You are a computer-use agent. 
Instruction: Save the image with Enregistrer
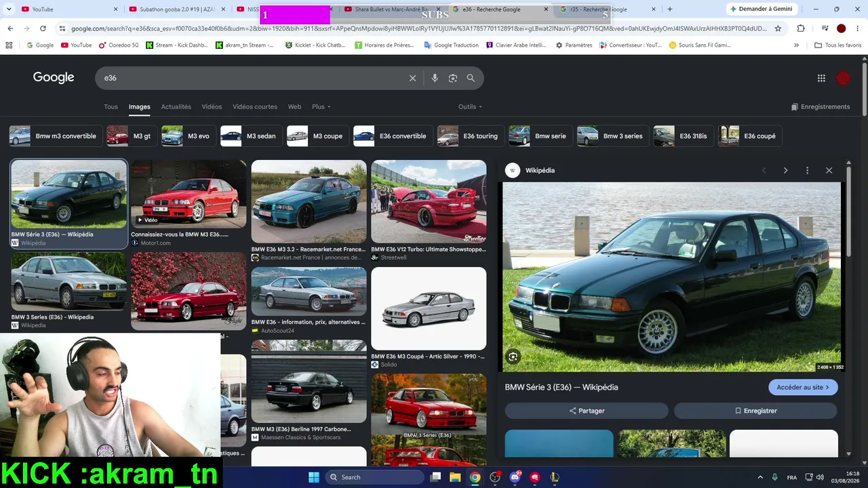755,411
